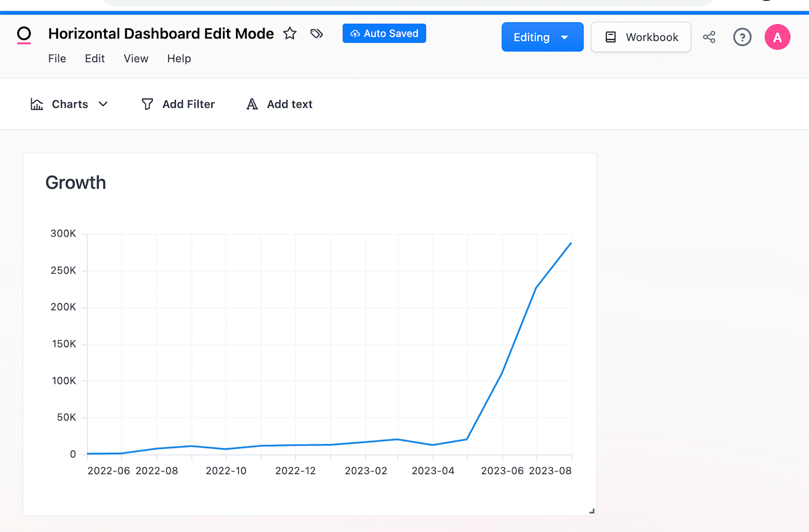Star the Horizontal Dashboard Edit Mode workbook

pos(290,33)
